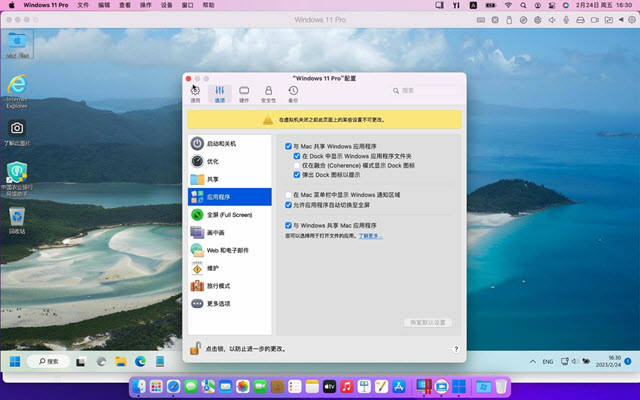Select 优化 in the options sidebar
This screenshot has width=640, height=400.
230,161
